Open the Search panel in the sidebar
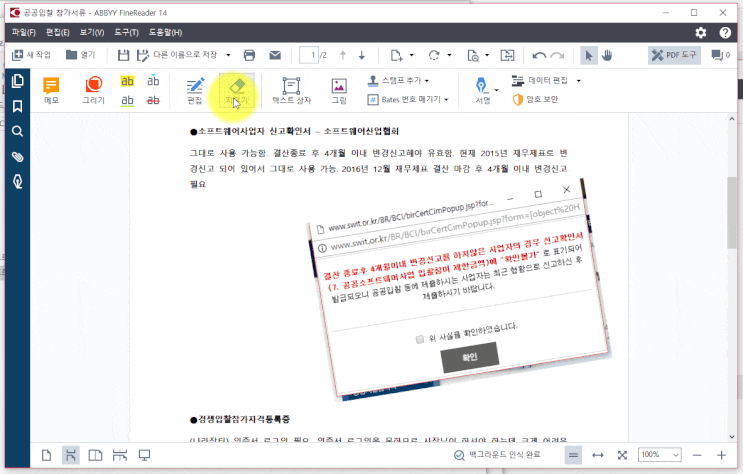Image resolution: width=743 pixels, height=474 pixels. coord(18,131)
